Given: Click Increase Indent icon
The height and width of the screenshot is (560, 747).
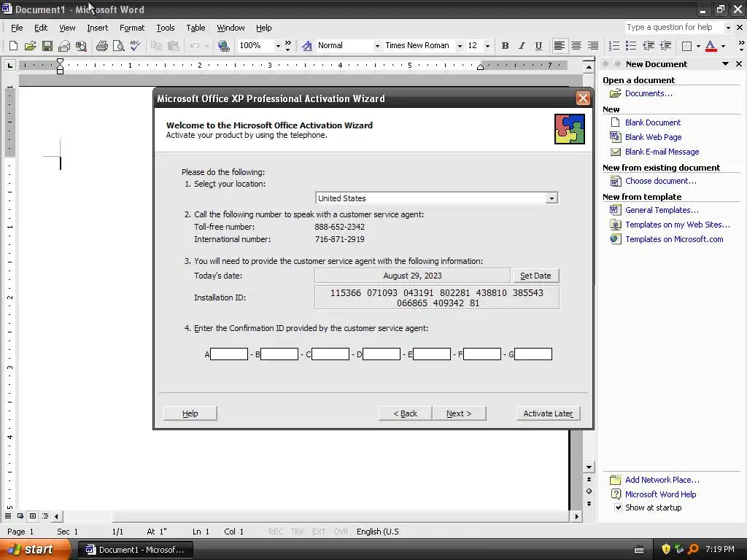Looking at the screenshot, I should tap(665, 46).
